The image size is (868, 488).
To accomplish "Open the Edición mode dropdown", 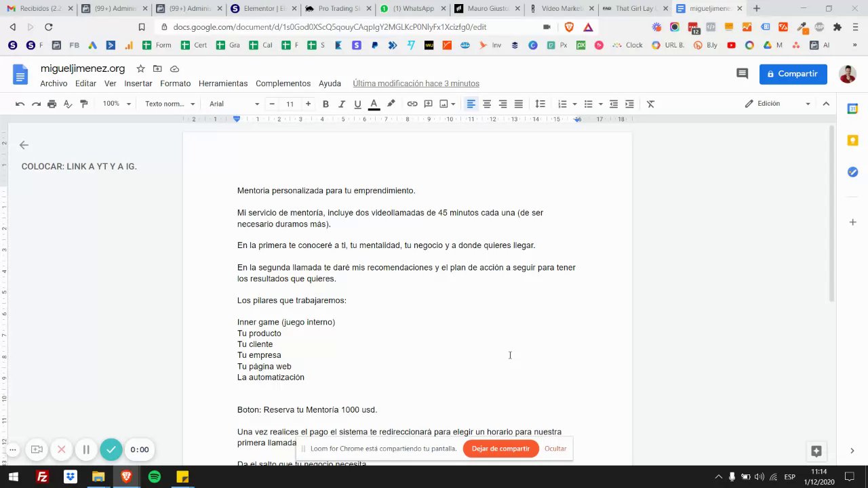I will [777, 104].
